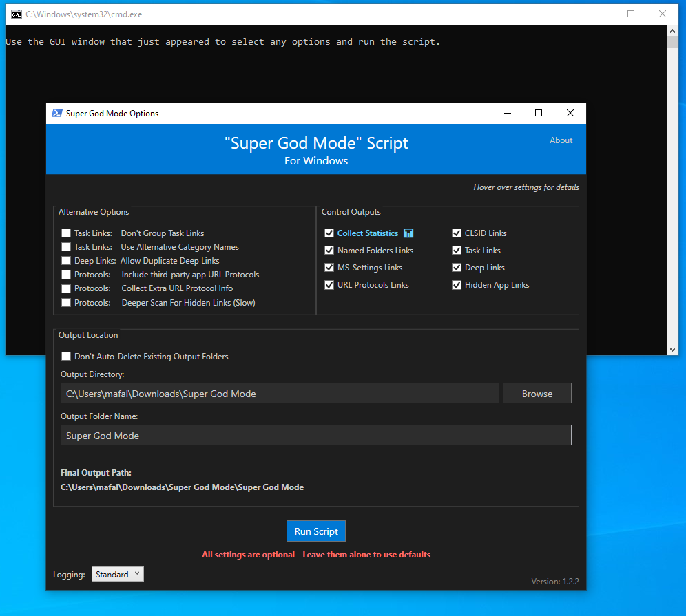
Task: Minimize the cmd.exe window
Action: point(600,14)
